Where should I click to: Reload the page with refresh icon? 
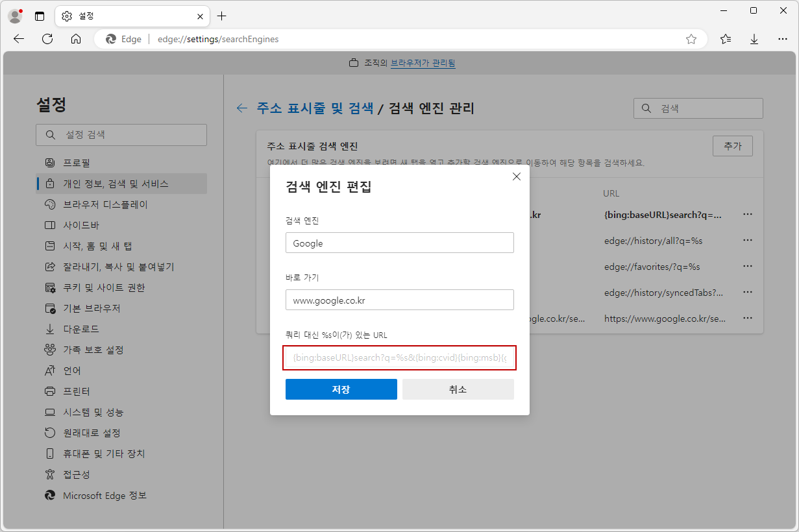click(x=47, y=39)
